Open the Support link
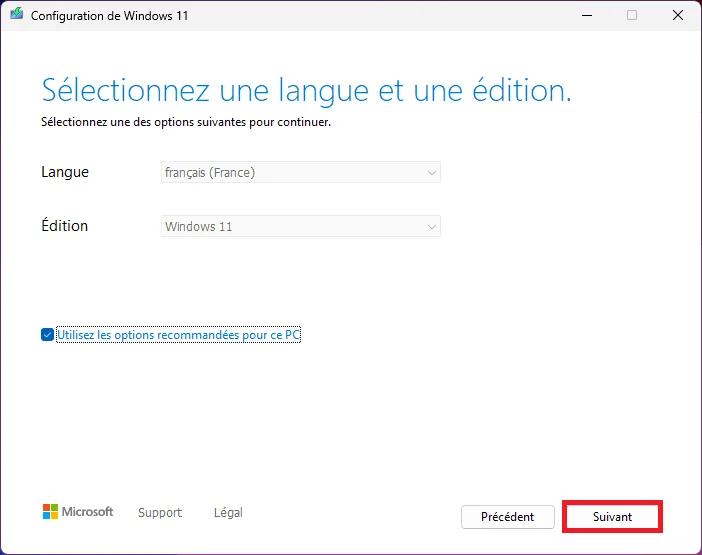 tap(160, 512)
